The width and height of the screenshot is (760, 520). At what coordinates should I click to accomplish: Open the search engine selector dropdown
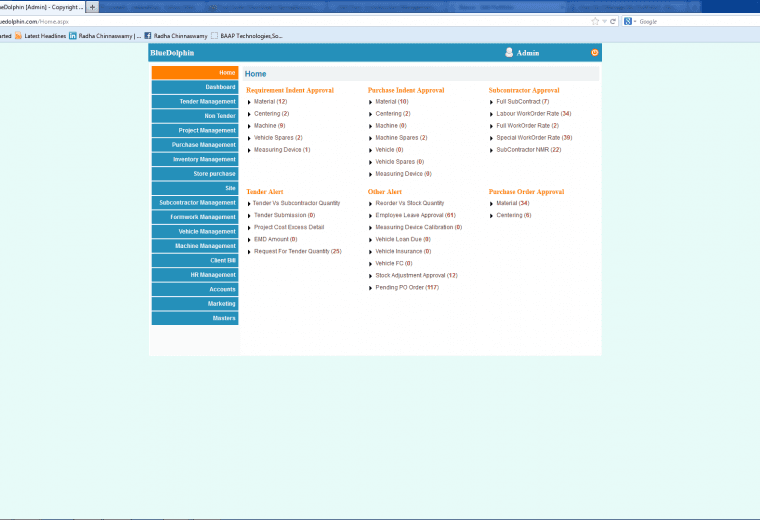point(630,21)
